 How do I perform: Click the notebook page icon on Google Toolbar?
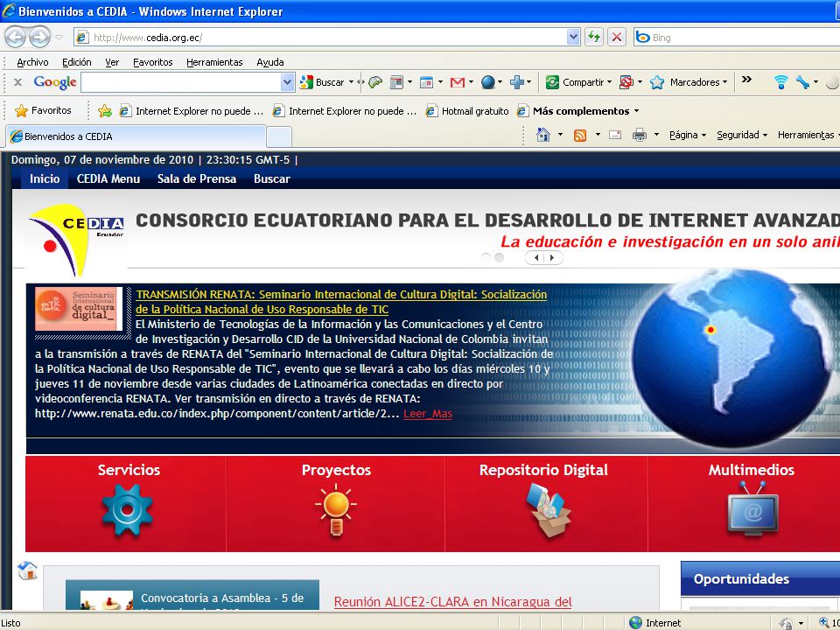click(x=396, y=82)
